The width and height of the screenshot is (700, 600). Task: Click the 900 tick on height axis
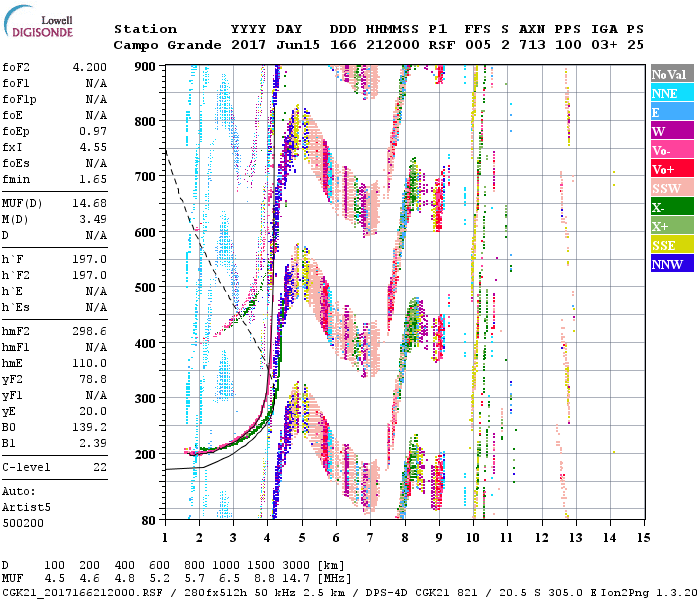(145, 66)
